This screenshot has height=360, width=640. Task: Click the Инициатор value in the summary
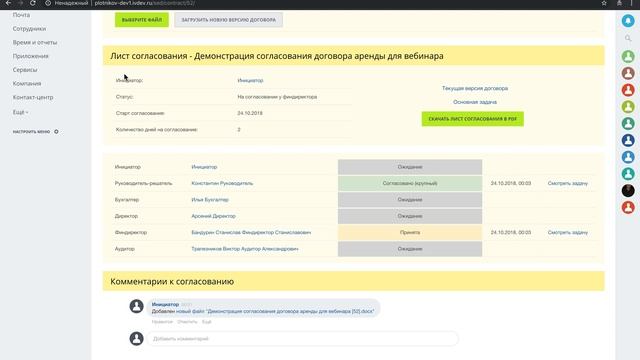click(250, 80)
